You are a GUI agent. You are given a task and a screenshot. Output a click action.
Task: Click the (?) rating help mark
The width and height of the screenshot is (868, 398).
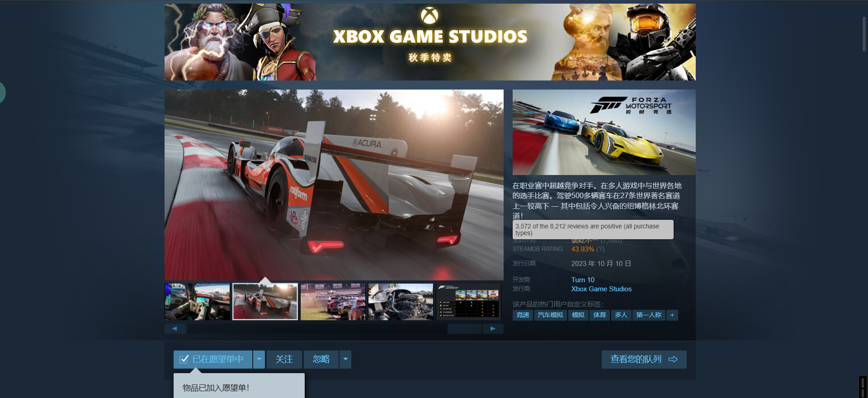[600, 249]
